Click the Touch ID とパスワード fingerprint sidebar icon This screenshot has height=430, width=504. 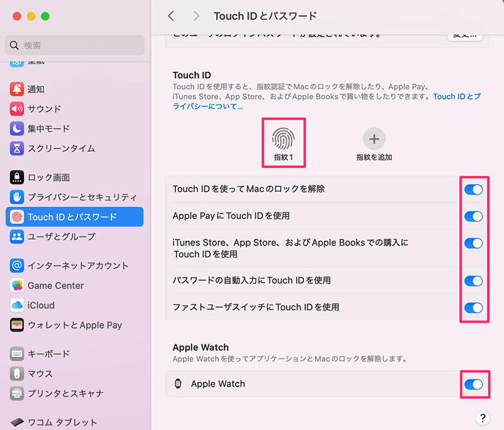coord(17,217)
